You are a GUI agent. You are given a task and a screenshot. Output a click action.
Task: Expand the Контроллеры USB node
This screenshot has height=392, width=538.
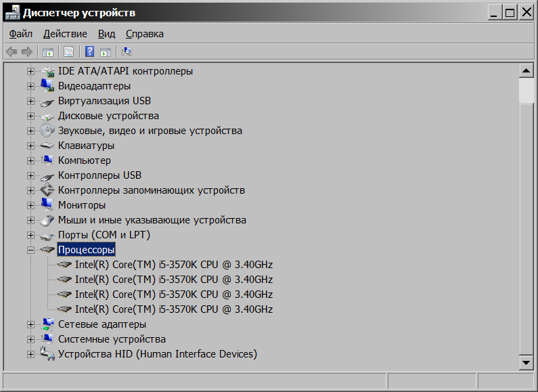click(30, 175)
